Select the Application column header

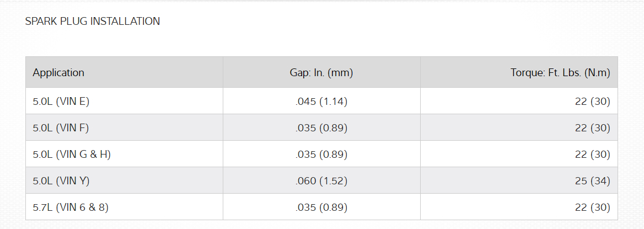[58, 72]
